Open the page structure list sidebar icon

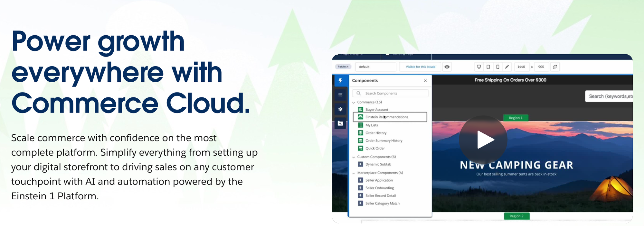[x=340, y=95]
